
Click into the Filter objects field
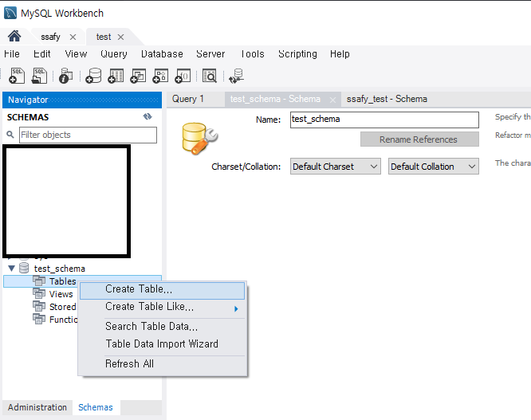(88, 135)
